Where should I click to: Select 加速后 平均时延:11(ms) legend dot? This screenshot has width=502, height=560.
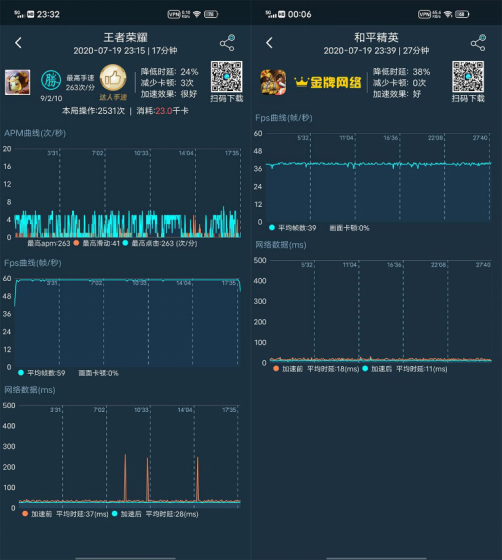[365, 369]
